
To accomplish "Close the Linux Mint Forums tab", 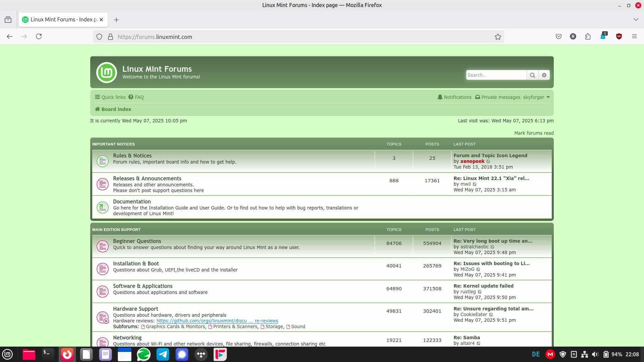I will click(x=101, y=20).
